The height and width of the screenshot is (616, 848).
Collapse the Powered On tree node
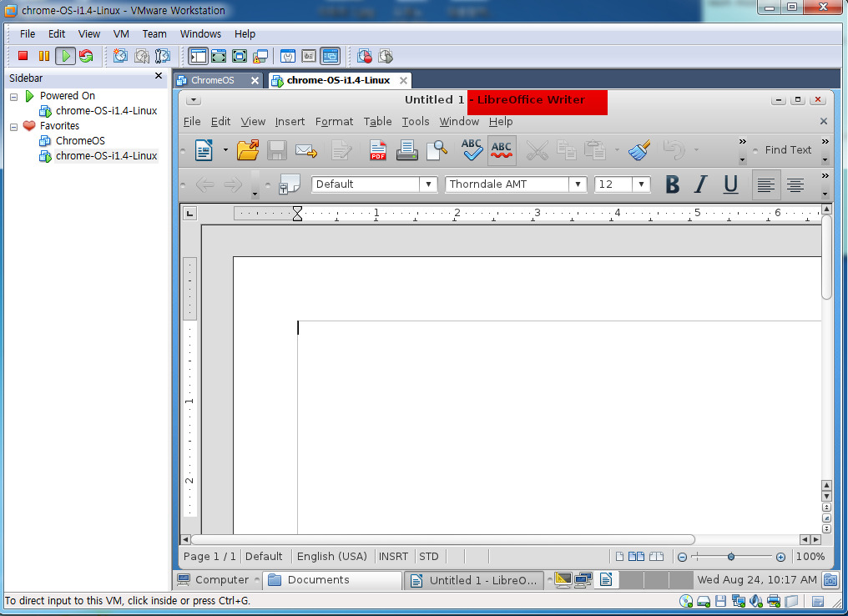click(14, 96)
